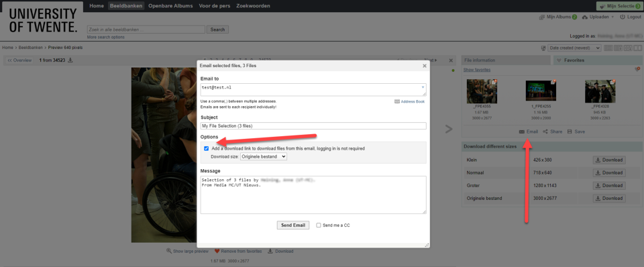Screen dimensions: 644x267
Task: Open Openbare Albums menu item
Action: tap(170, 6)
